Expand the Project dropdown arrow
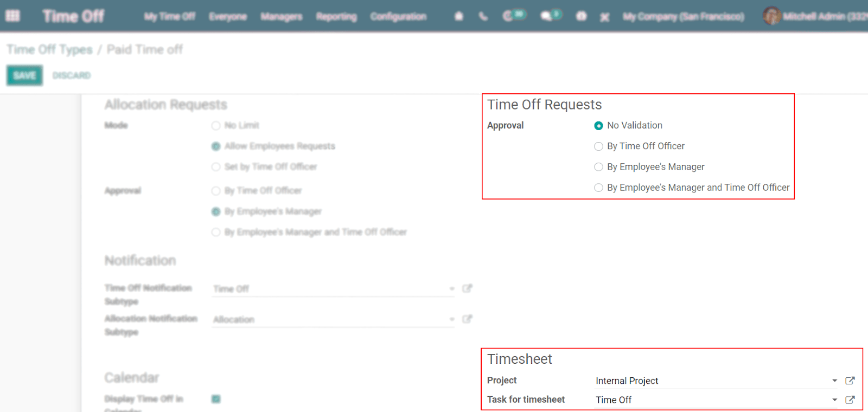Screen dimensions: 868x412 click(834, 381)
